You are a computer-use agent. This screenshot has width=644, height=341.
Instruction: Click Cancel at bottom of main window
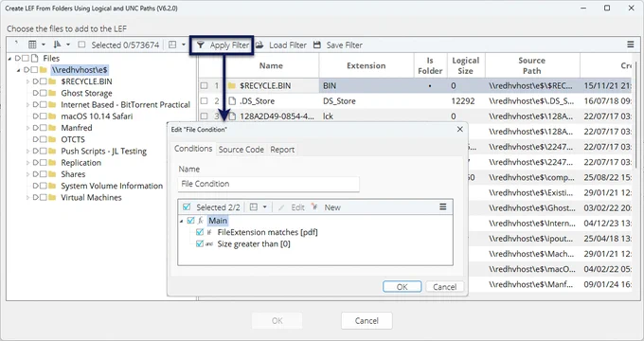click(x=367, y=321)
